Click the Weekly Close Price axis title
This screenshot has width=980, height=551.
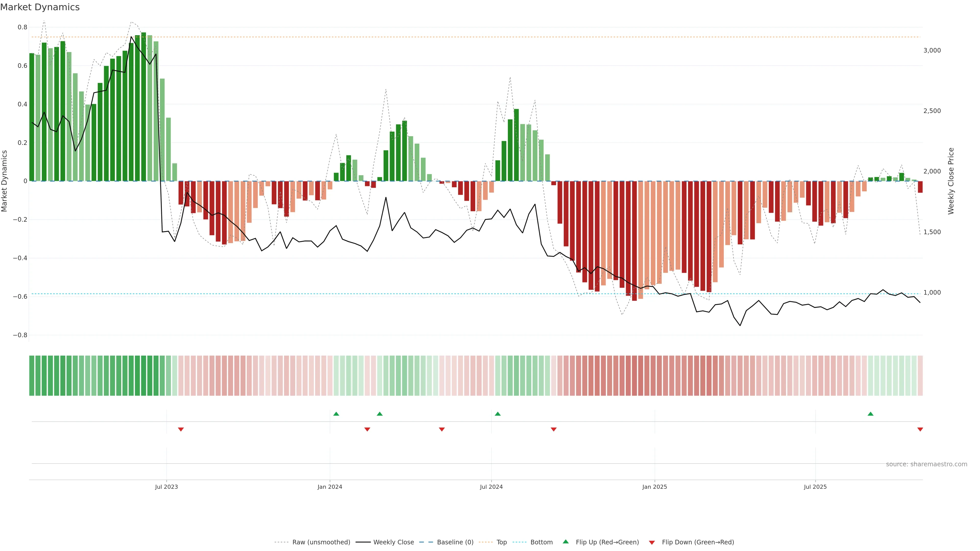[951, 181]
